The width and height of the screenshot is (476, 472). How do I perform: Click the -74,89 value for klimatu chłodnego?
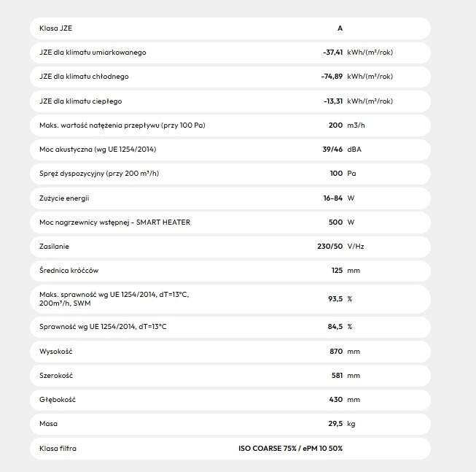pyautogui.click(x=332, y=77)
